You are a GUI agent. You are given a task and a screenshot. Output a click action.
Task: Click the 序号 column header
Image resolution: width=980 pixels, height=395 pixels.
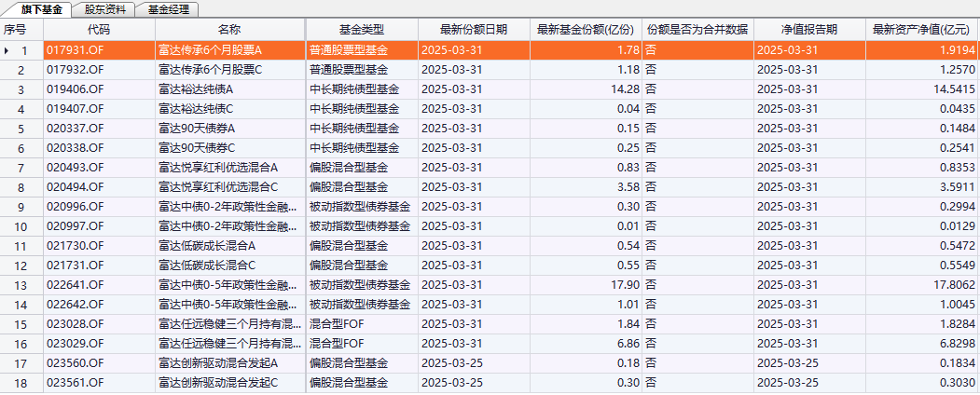click(x=16, y=30)
